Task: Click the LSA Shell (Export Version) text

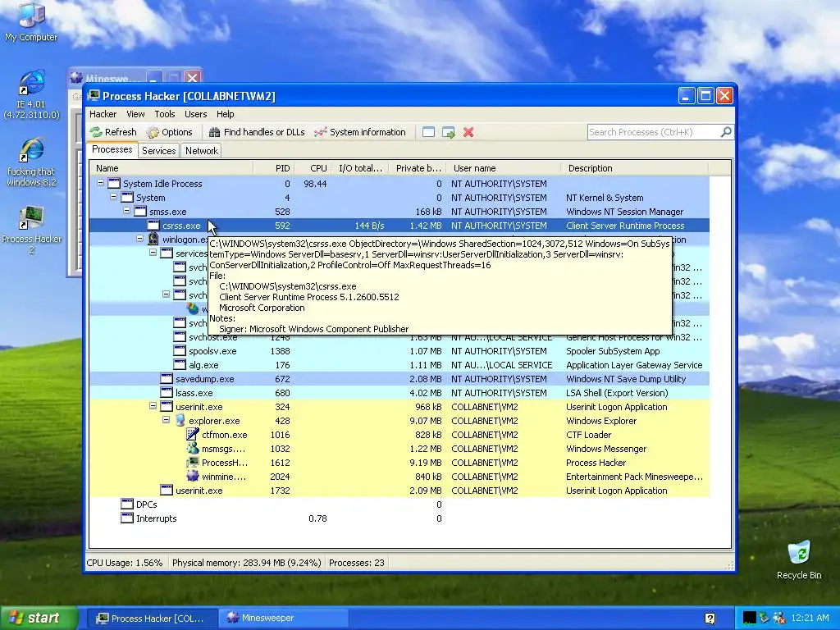Action: pyautogui.click(x=617, y=393)
